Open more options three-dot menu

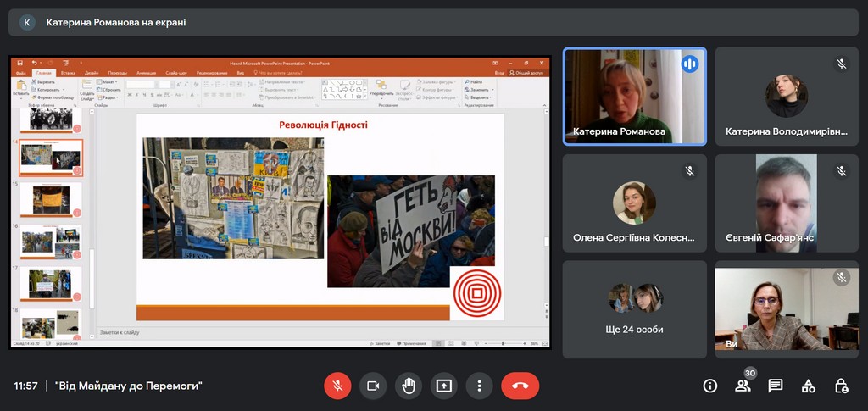coord(479,386)
